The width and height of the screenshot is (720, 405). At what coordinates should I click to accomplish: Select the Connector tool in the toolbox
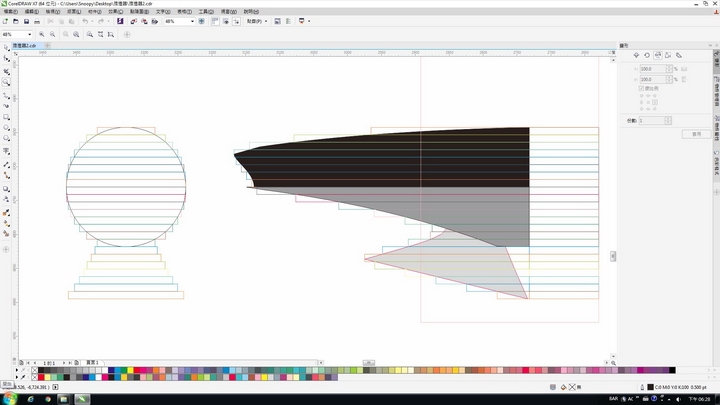pyautogui.click(x=6, y=175)
